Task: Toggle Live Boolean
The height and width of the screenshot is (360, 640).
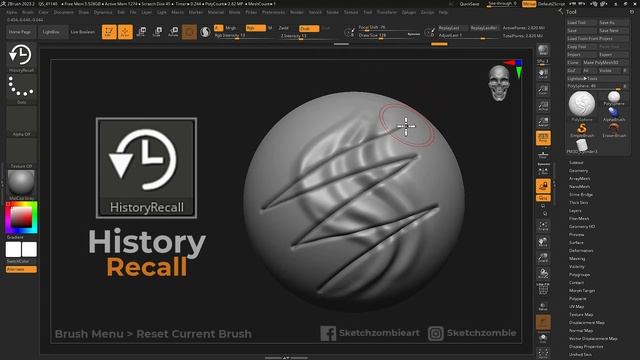Action: point(82,32)
